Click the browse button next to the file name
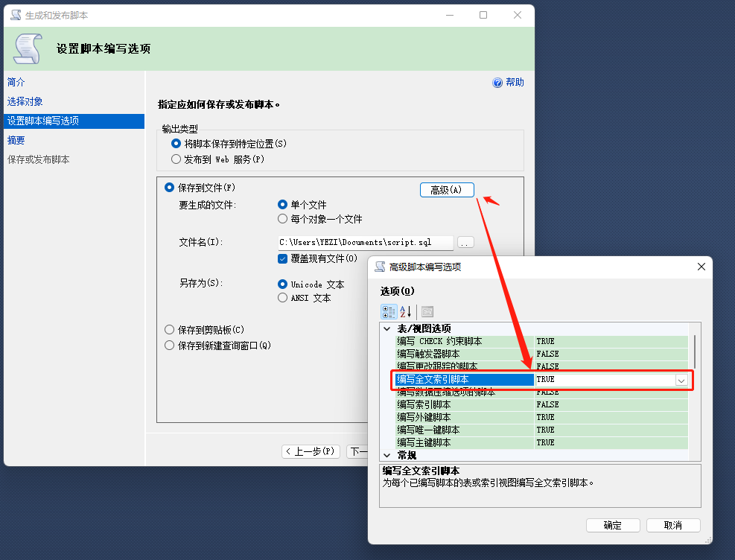This screenshot has height=560, width=735. click(x=465, y=243)
